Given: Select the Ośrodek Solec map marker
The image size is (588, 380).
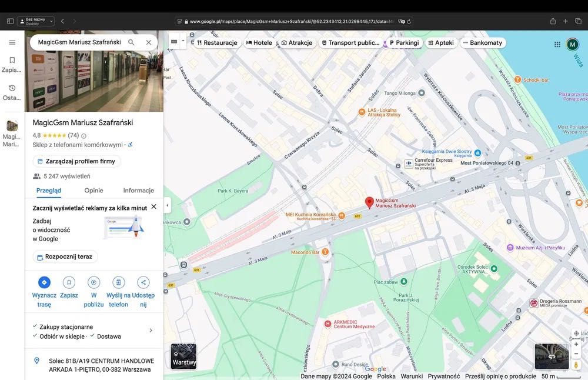Looking at the screenshot, I should [x=495, y=269].
